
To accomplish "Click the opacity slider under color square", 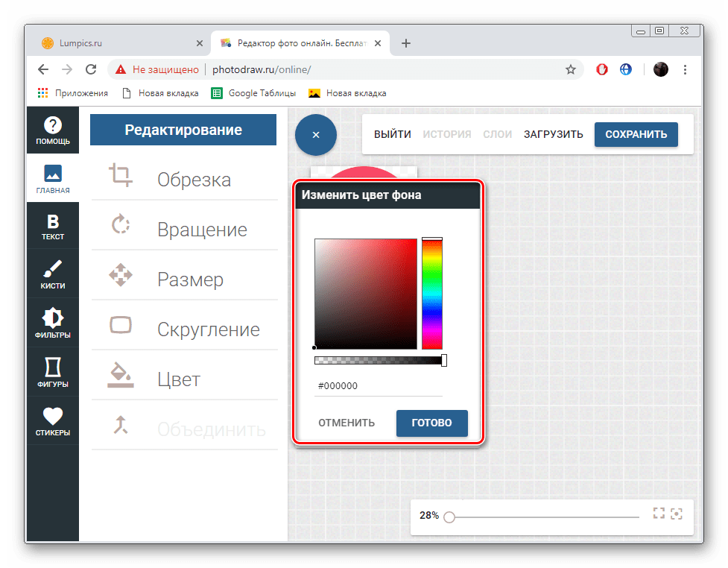I will 380,360.
